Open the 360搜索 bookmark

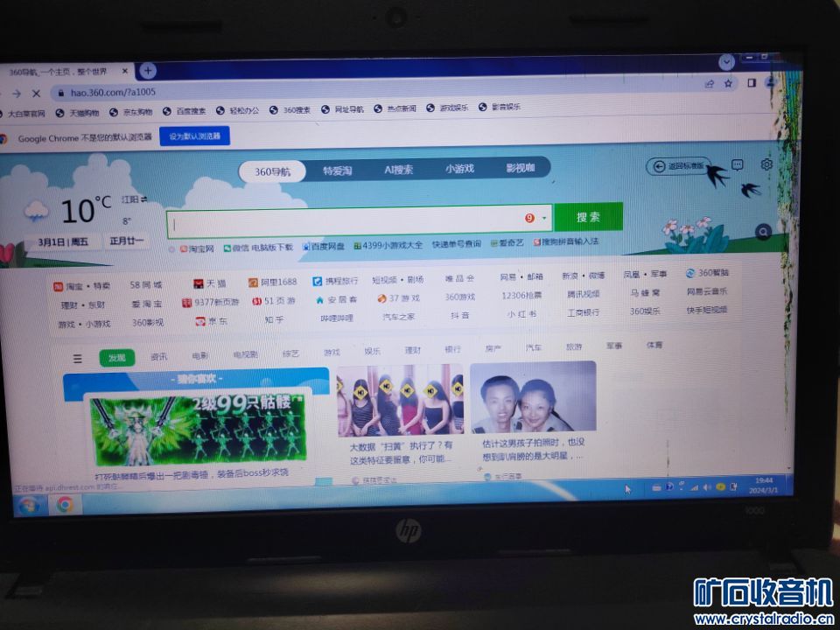pyautogui.click(x=290, y=110)
